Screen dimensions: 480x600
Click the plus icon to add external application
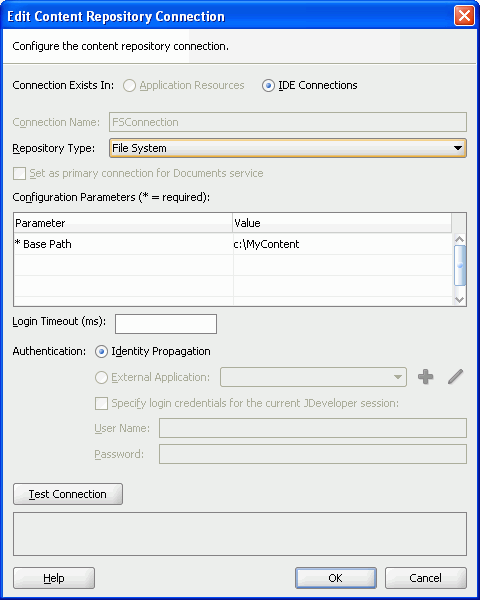click(425, 377)
